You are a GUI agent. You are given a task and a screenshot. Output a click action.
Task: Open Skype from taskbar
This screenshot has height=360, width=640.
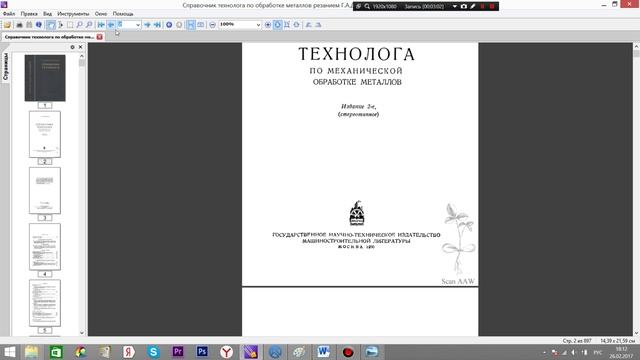[x=153, y=352]
